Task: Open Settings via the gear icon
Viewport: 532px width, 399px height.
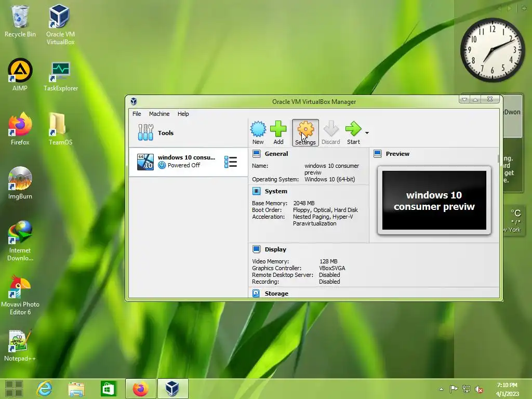Action: click(x=305, y=132)
